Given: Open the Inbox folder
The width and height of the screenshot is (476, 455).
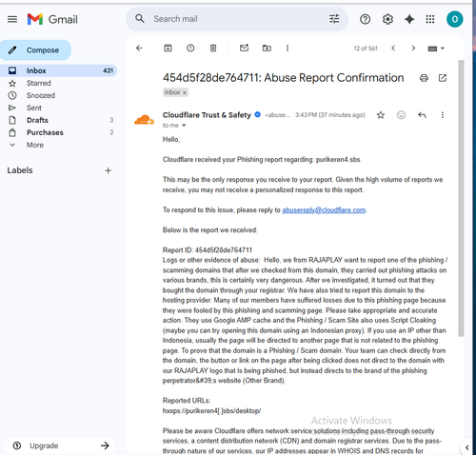Looking at the screenshot, I should (58, 70).
